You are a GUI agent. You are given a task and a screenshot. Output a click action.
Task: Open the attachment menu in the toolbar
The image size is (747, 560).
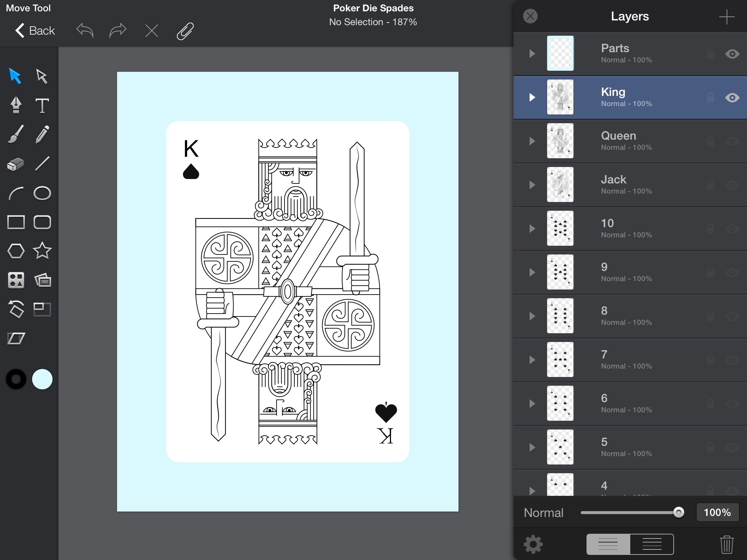pyautogui.click(x=185, y=31)
